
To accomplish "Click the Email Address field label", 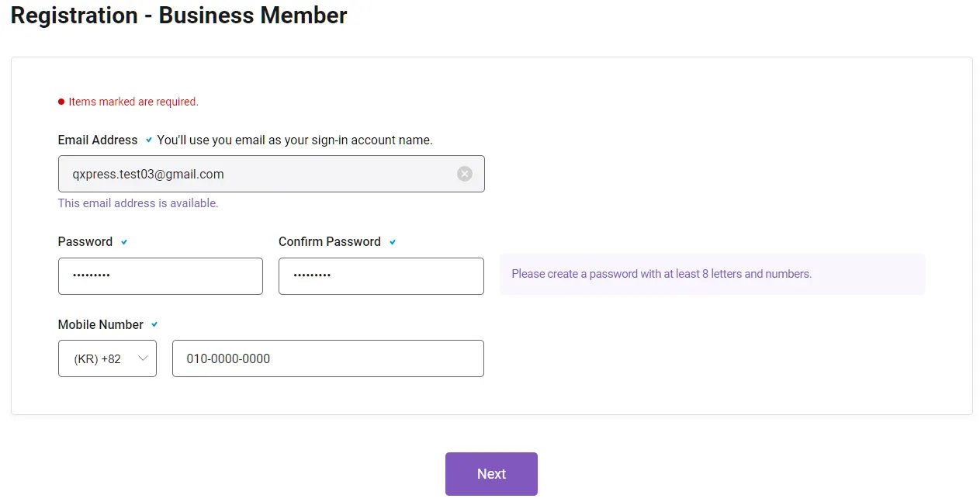I will (98, 140).
